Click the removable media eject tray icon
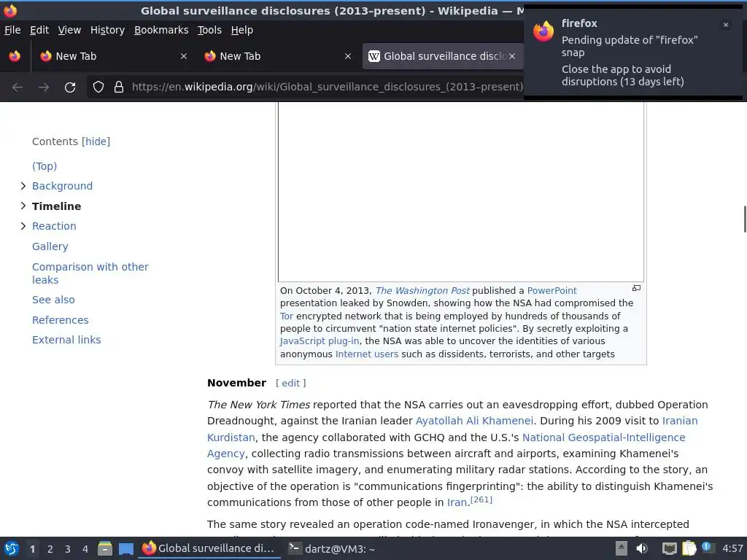The height and width of the screenshot is (560, 747). click(622, 548)
